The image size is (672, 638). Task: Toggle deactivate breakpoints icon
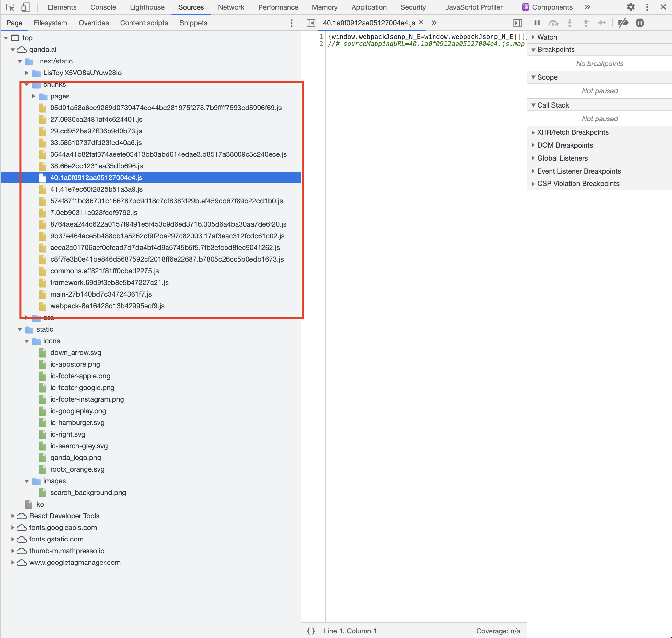tap(623, 23)
